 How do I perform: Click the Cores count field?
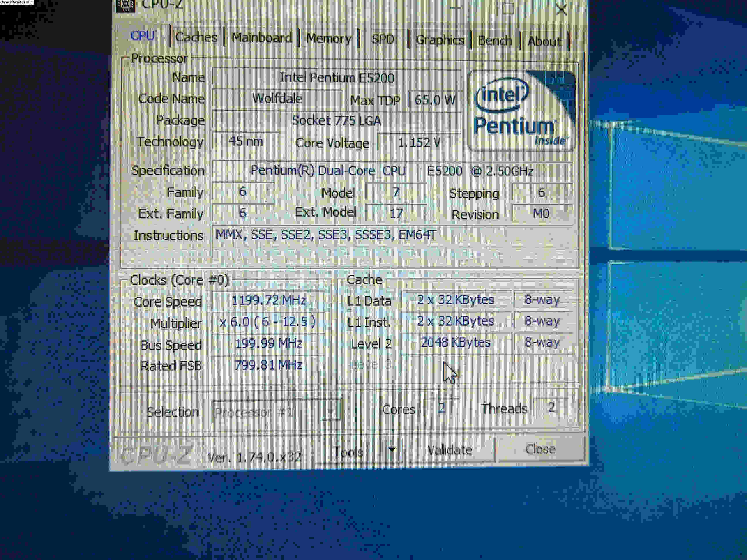coord(442,408)
